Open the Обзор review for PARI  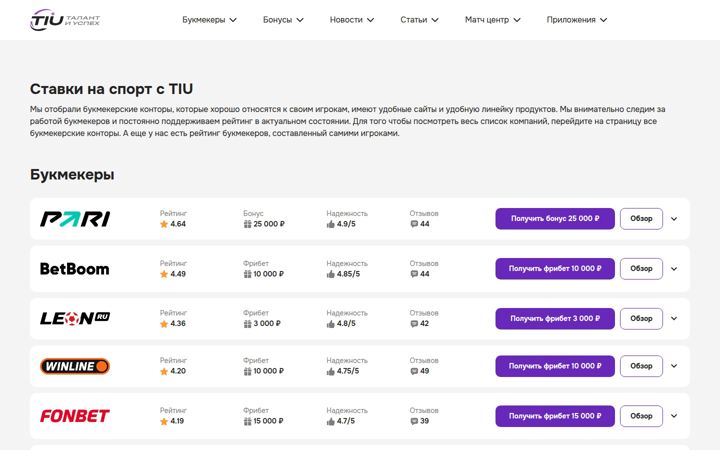click(x=641, y=219)
